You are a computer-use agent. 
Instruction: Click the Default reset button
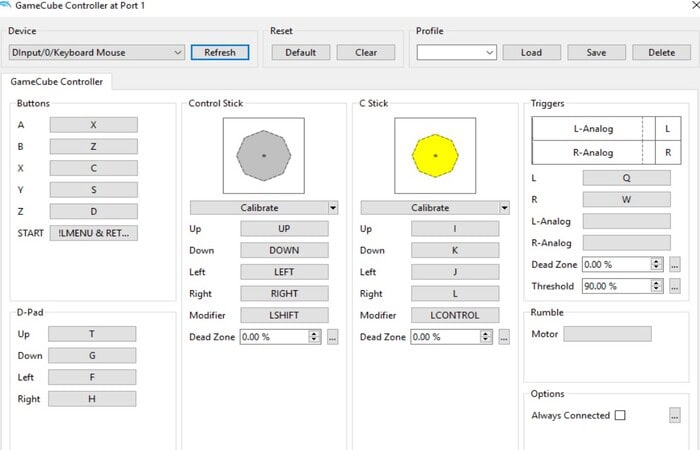point(301,53)
